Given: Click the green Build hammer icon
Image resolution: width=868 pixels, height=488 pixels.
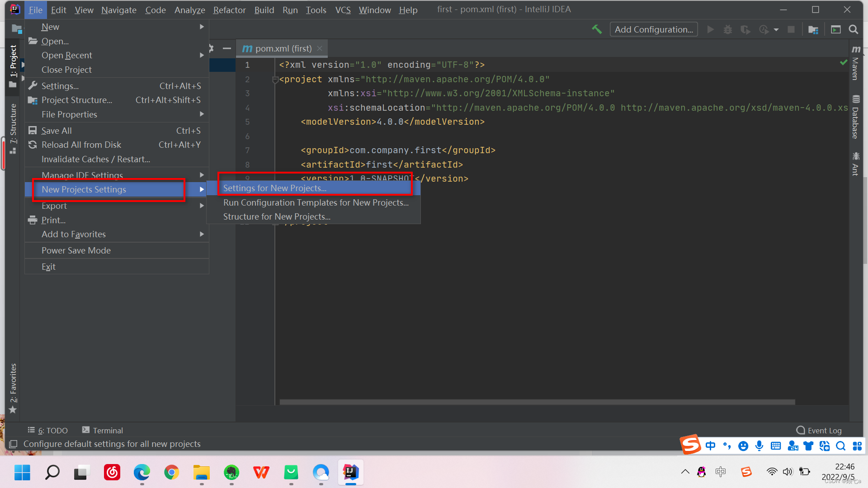Looking at the screenshot, I should (x=597, y=29).
